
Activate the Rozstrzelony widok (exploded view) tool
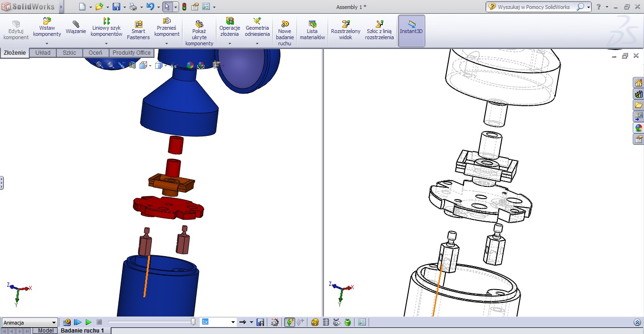tap(346, 28)
